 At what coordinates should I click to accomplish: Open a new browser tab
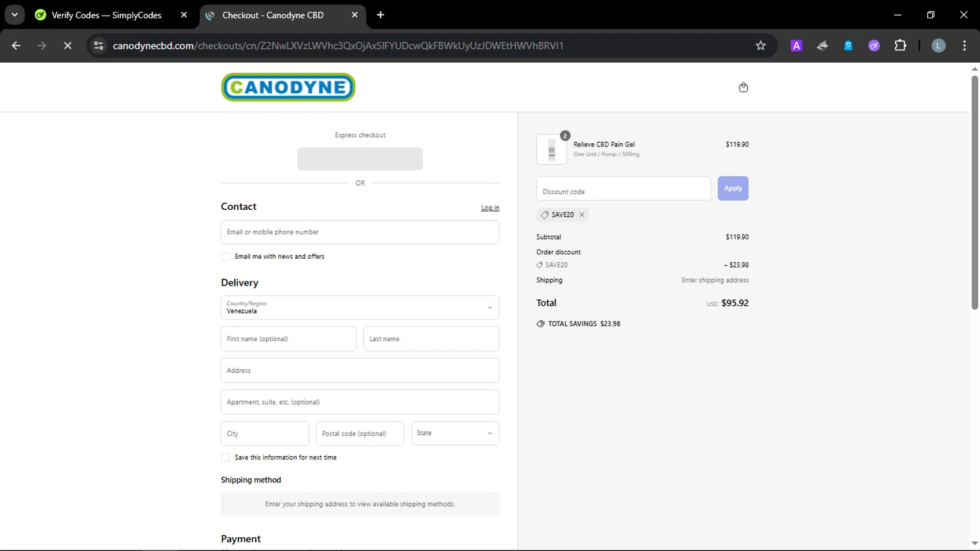point(380,14)
